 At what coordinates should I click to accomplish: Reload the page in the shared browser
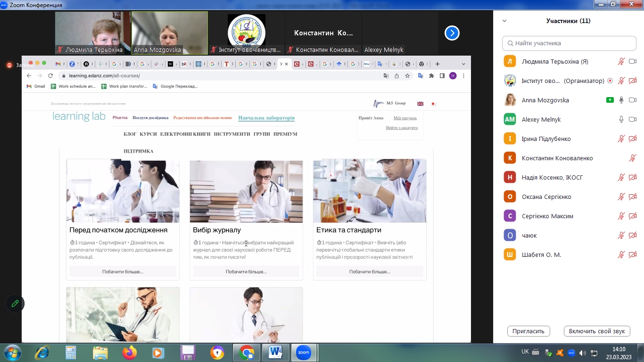click(x=50, y=75)
